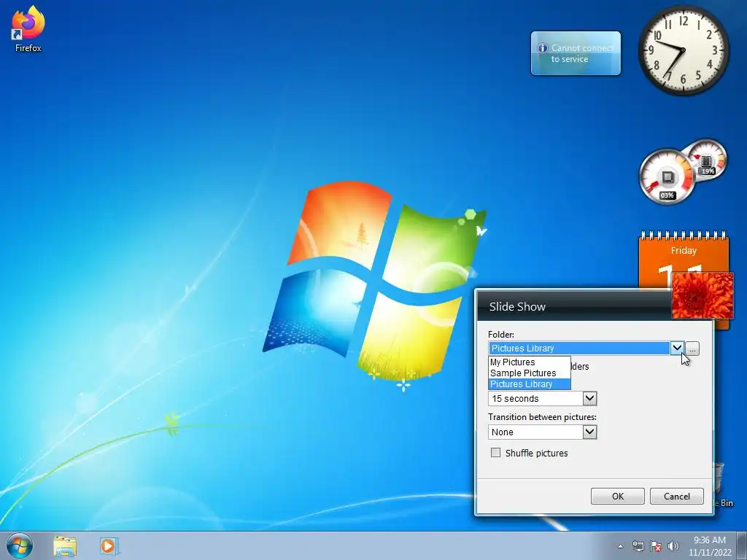Image resolution: width=747 pixels, height=560 pixels.
Task: Open Windows Explorer from the taskbar
Action: pos(65,546)
